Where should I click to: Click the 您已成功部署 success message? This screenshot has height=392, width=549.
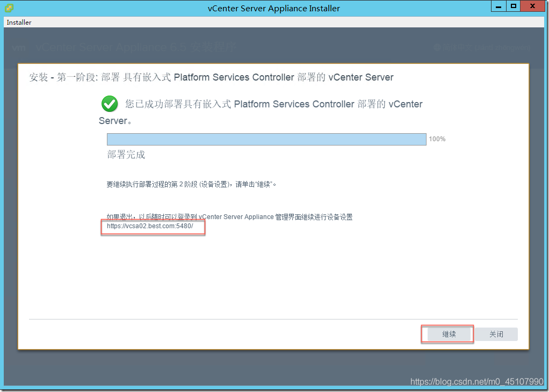[x=261, y=112]
